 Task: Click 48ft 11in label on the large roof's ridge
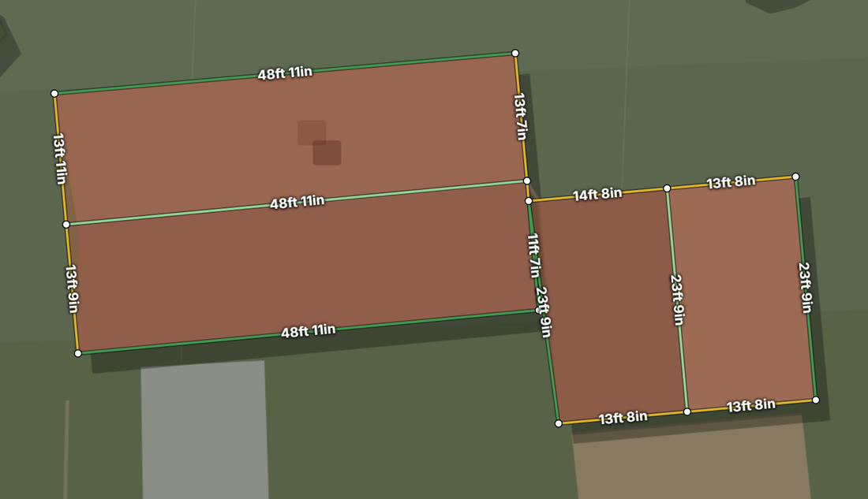click(297, 202)
